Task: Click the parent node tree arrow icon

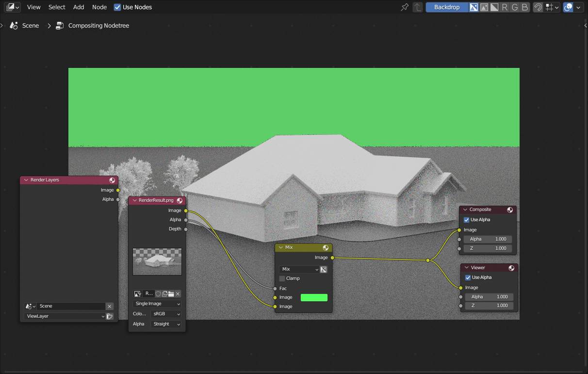Action: (x=418, y=7)
